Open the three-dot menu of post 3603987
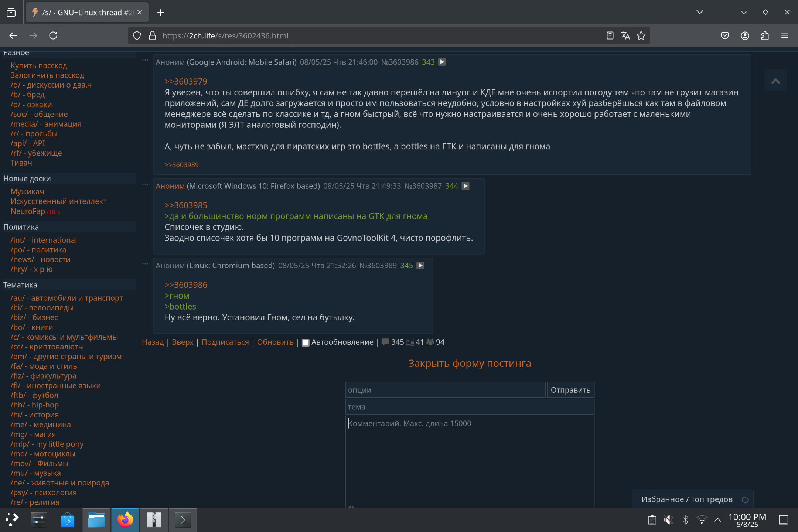798x532 pixels. pyautogui.click(x=145, y=184)
